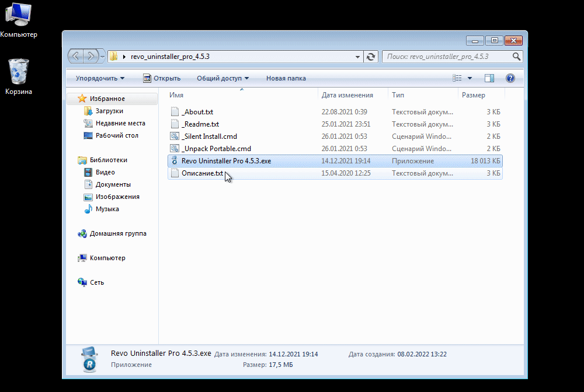Click the _Unpack Portable.cmd file name

coord(217,148)
